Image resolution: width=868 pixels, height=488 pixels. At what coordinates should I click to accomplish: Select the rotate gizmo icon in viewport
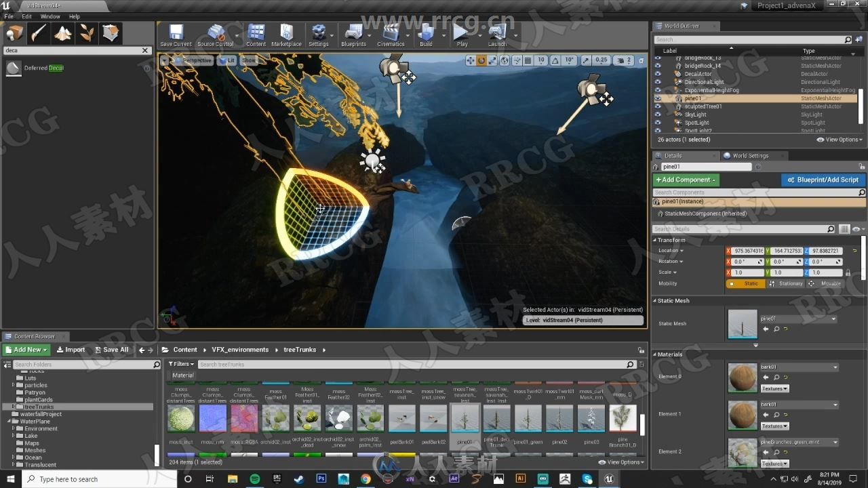(481, 60)
